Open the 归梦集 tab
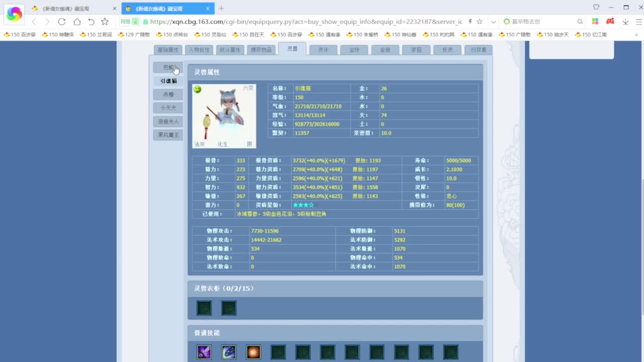 click(478, 50)
